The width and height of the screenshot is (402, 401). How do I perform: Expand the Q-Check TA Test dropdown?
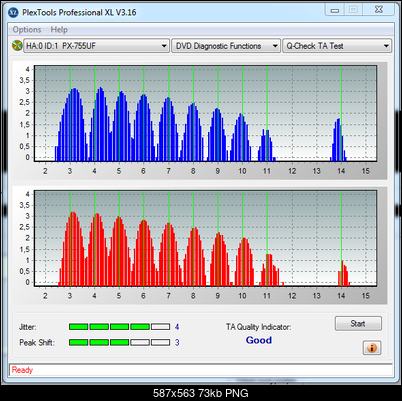(337, 46)
